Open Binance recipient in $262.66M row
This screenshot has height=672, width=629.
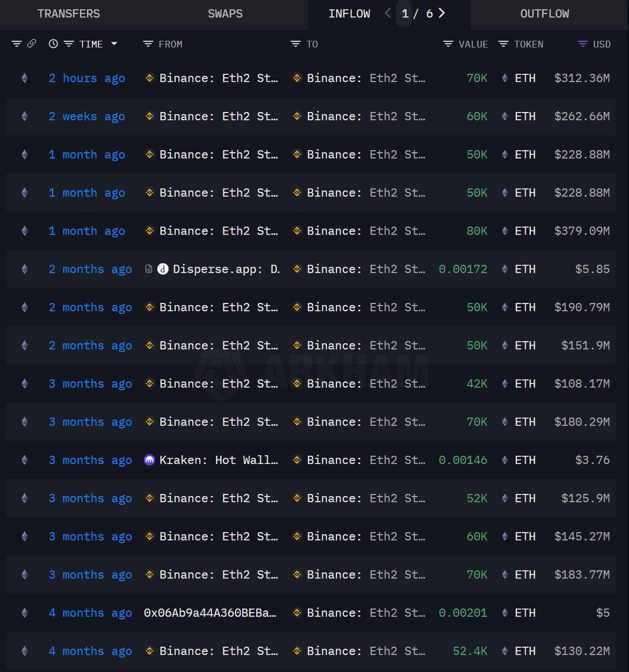point(366,116)
